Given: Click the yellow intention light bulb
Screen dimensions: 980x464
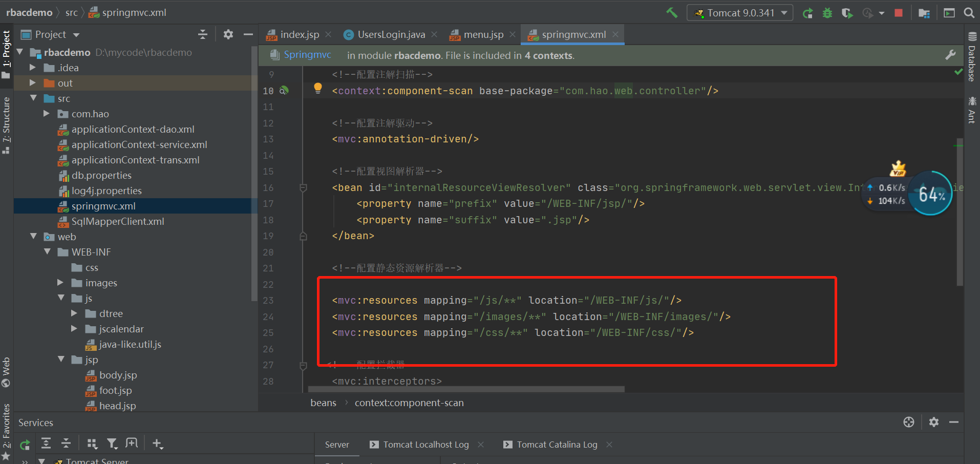Looking at the screenshot, I should 318,88.
